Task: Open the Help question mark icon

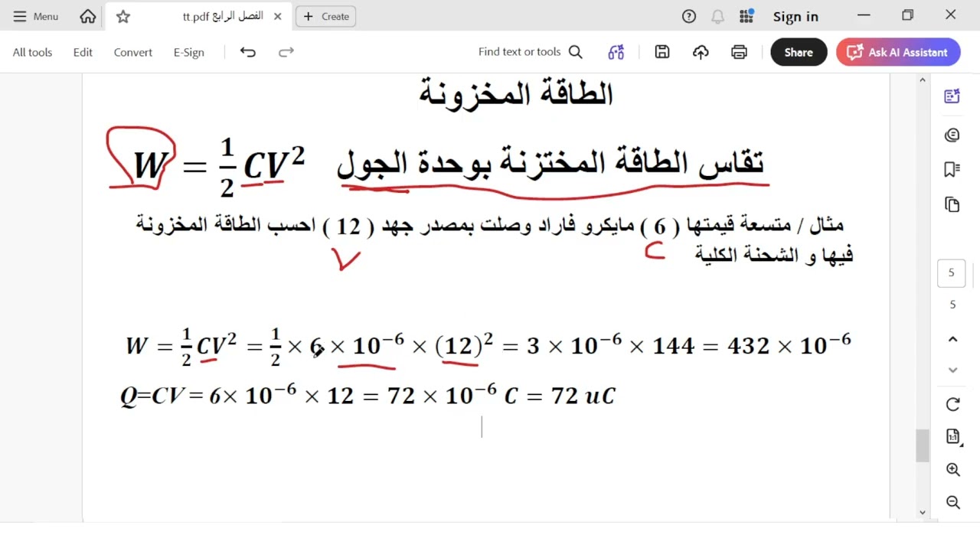Action: 689,16
